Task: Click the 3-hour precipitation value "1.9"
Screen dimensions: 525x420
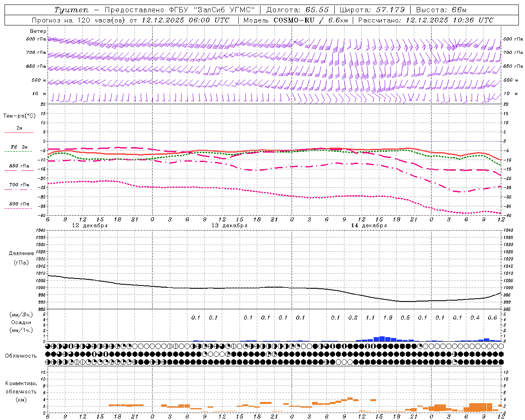Action: (x=388, y=317)
